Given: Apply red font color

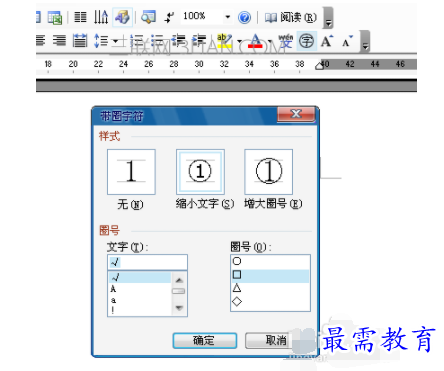Looking at the screenshot, I should click(x=255, y=41).
